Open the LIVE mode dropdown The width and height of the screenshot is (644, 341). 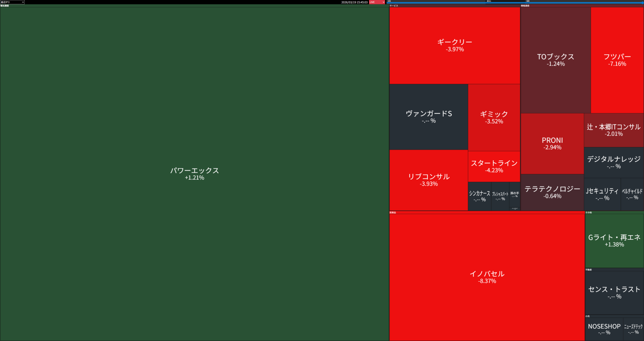pyautogui.click(x=377, y=2)
